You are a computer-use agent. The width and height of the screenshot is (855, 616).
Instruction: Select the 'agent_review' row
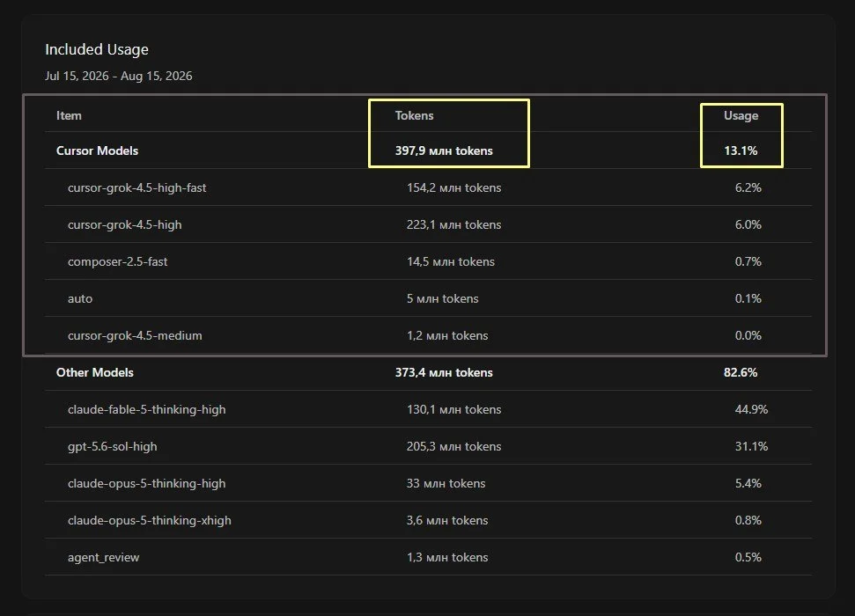coord(428,558)
